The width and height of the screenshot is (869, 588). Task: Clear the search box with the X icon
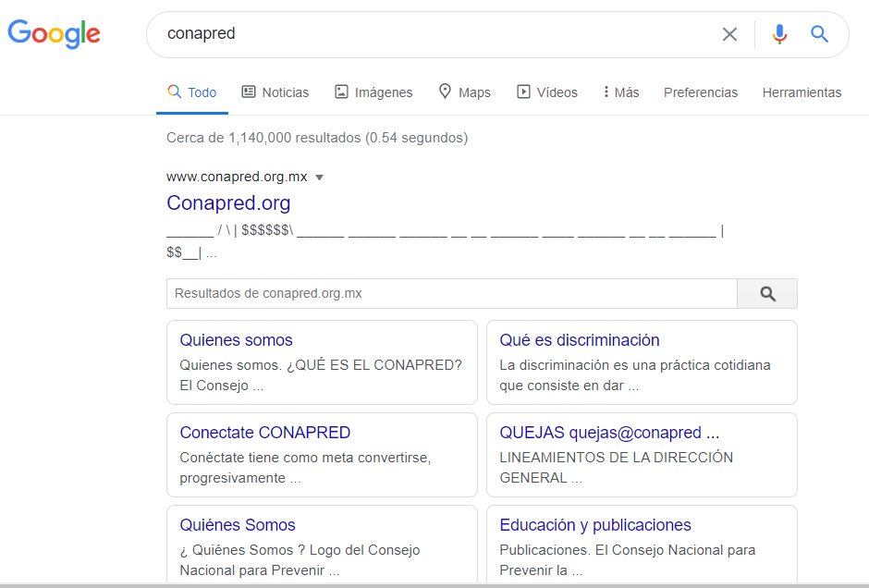point(729,34)
